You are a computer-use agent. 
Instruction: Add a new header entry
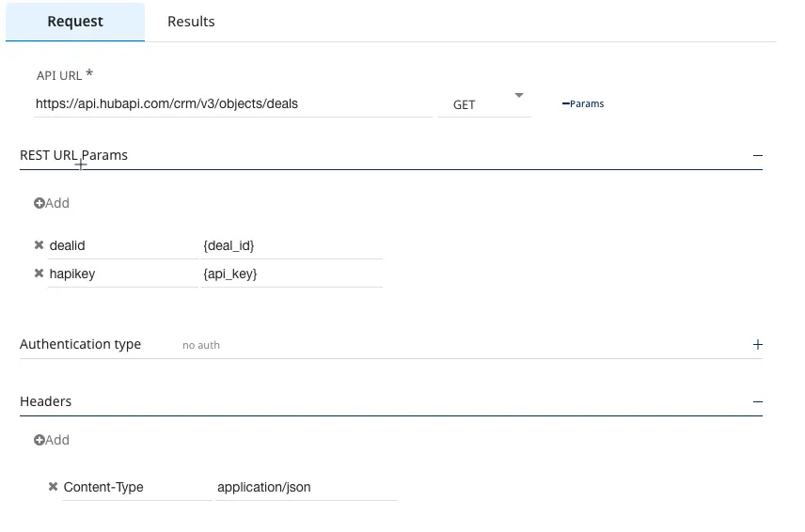coord(52,440)
